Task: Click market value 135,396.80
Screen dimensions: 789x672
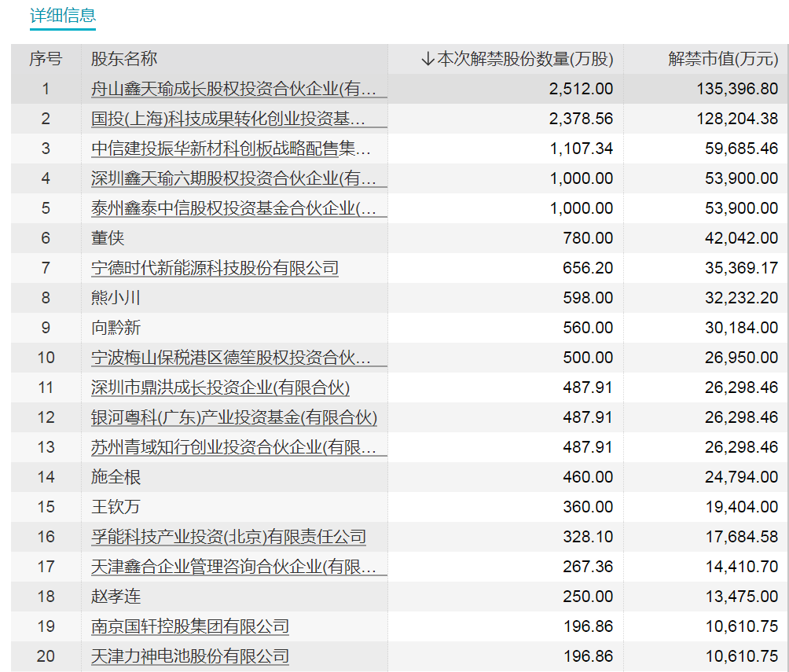Action: 738,89
